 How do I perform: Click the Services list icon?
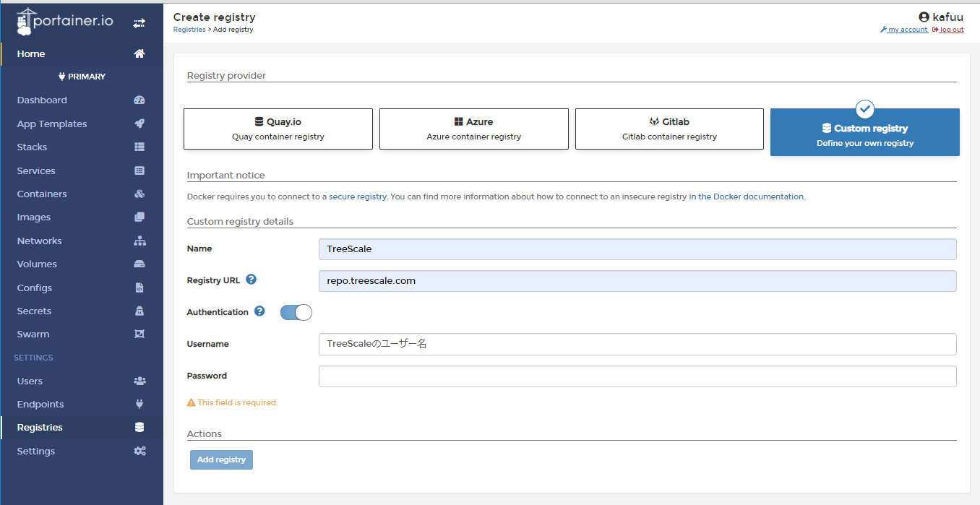139,171
